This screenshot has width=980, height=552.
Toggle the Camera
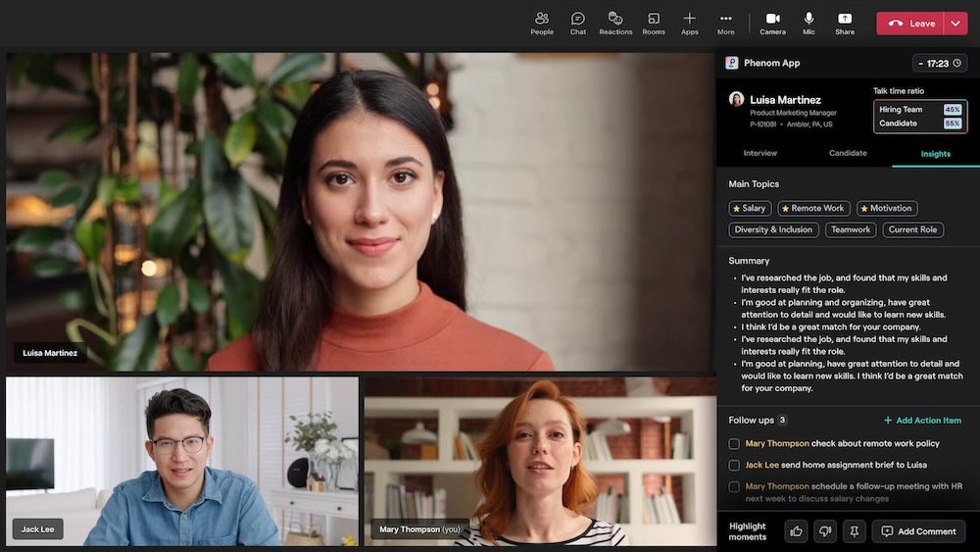[x=772, y=24]
